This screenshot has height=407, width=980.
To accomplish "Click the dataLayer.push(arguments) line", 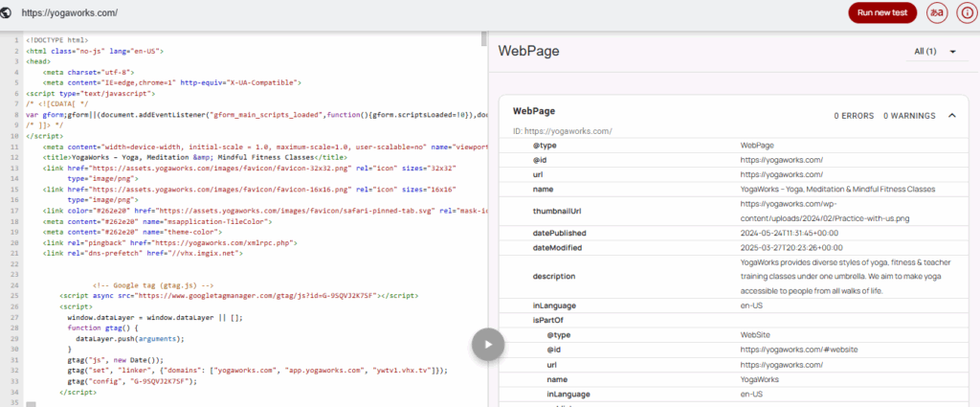I will (130, 338).
